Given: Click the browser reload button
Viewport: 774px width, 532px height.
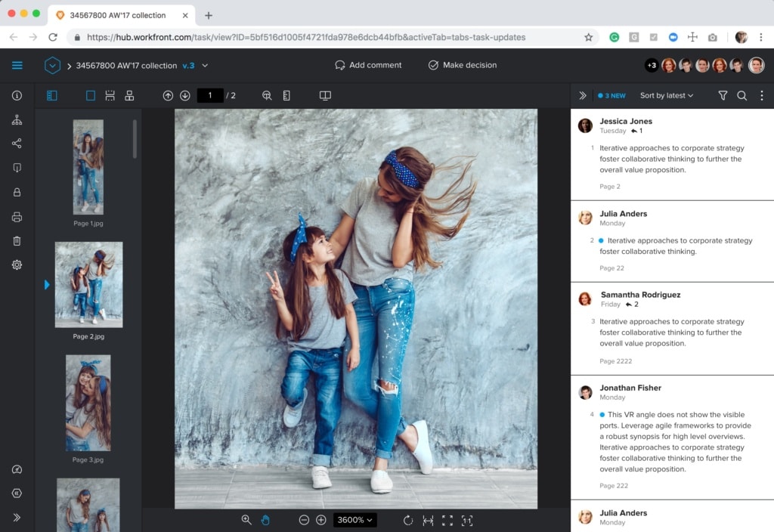Looking at the screenshot, I should pos(53,37).
